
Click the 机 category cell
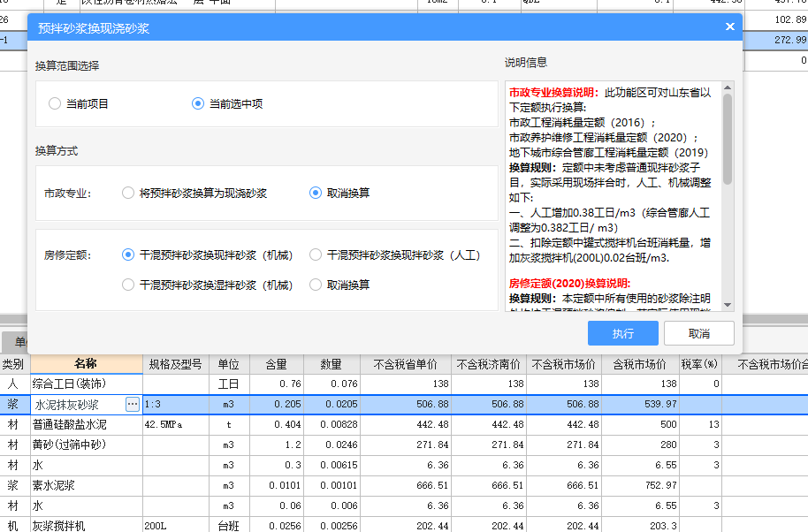click(13, 526)
